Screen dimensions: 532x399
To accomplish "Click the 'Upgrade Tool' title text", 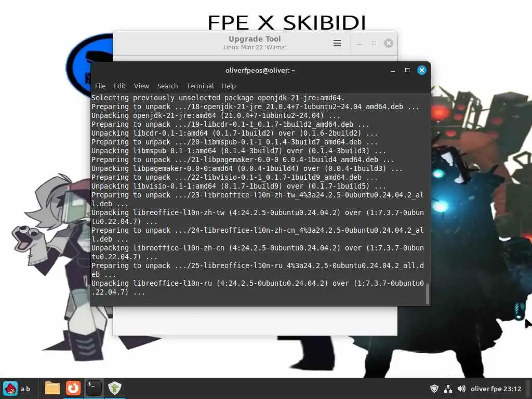I will click(x=255, y=39).
